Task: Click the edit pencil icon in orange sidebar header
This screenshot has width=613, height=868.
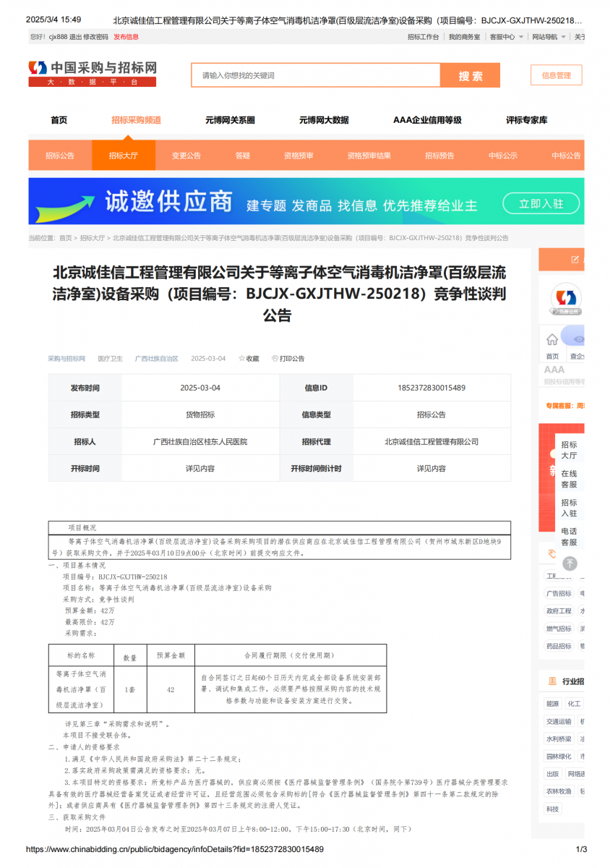Action: click(x=575, y=259)
